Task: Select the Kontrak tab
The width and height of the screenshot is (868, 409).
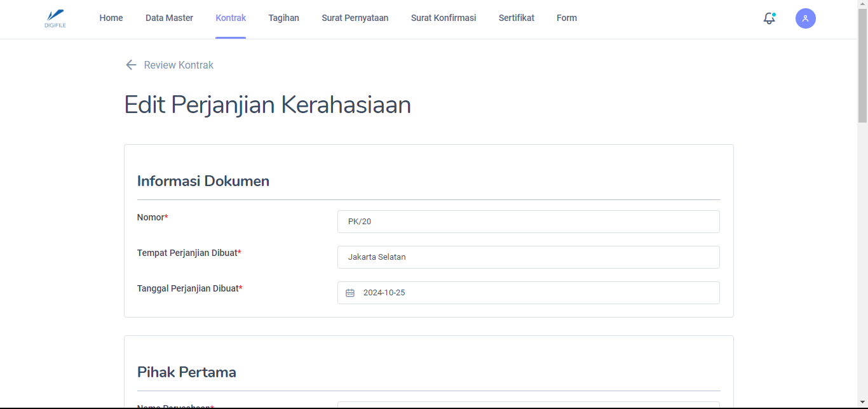Action: [231, 18]
